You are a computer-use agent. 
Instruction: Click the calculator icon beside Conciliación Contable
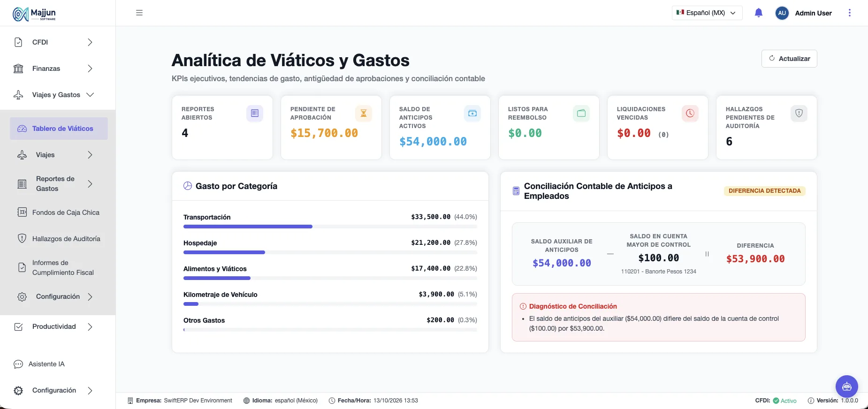click(x=516, y=191)
